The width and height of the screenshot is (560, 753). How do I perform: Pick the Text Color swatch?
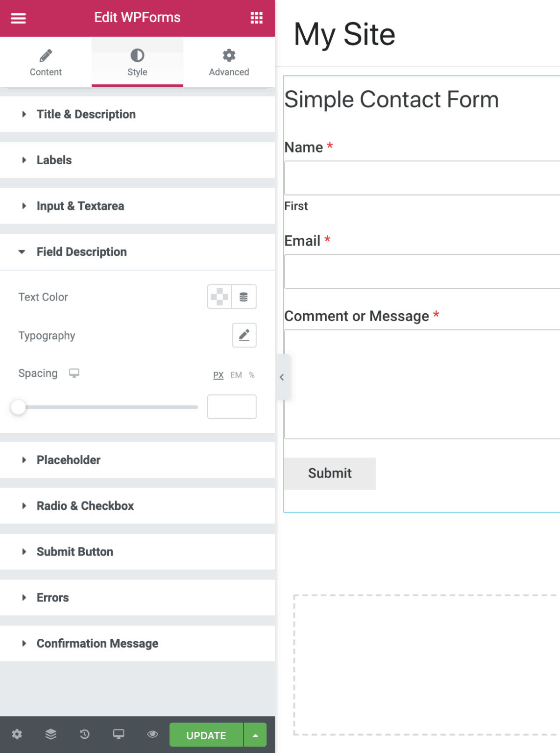(219, 297)
